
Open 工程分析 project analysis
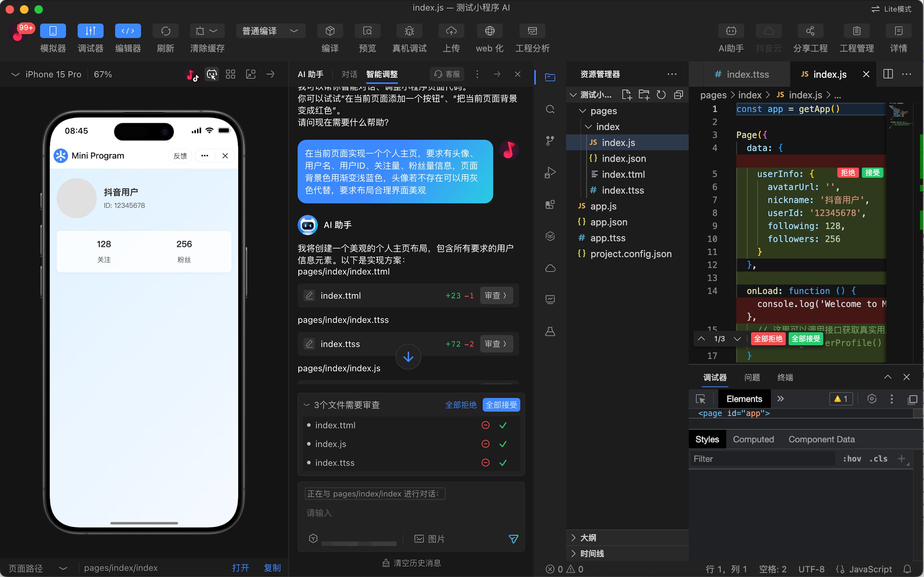(x=532, y=31)
